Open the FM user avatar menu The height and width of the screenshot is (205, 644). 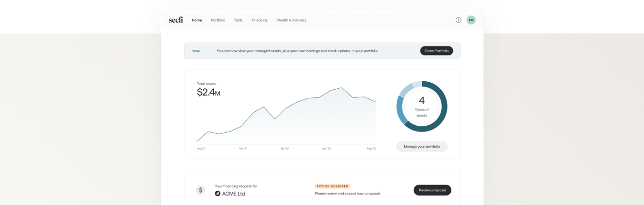pos(471,20)
